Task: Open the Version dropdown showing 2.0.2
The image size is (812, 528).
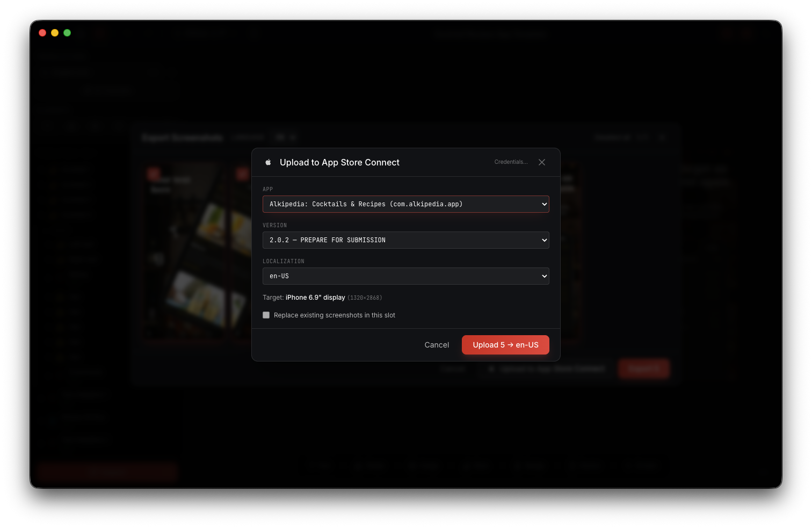Action: 405,240
